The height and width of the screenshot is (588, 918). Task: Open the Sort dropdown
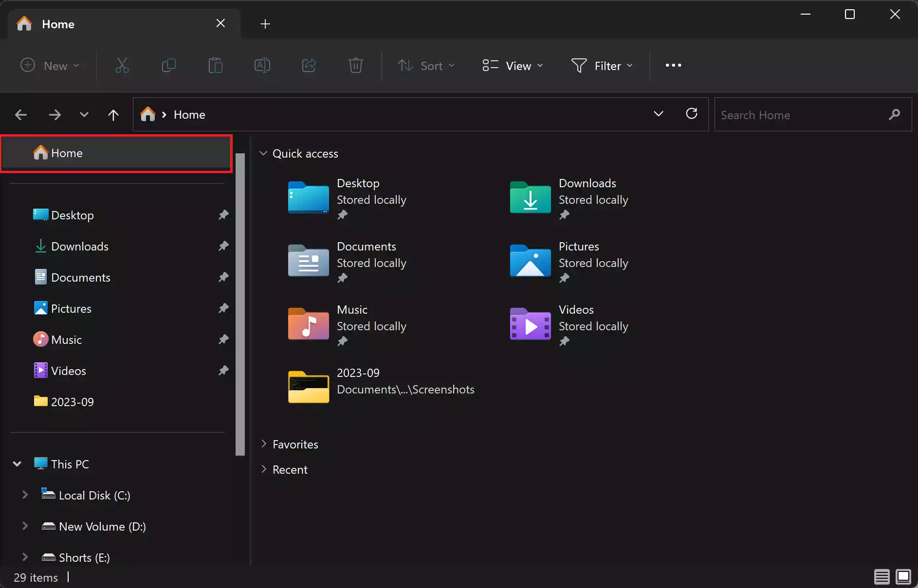coord(426,66)
